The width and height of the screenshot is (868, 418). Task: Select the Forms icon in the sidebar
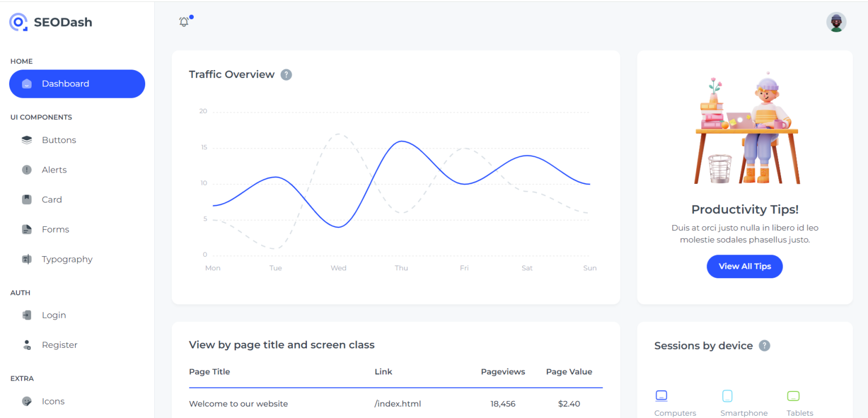[26, 229]
